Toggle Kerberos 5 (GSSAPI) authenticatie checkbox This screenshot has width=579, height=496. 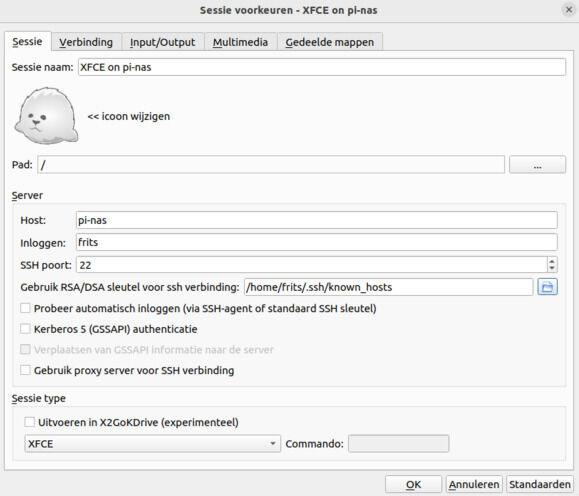[25, 329]
